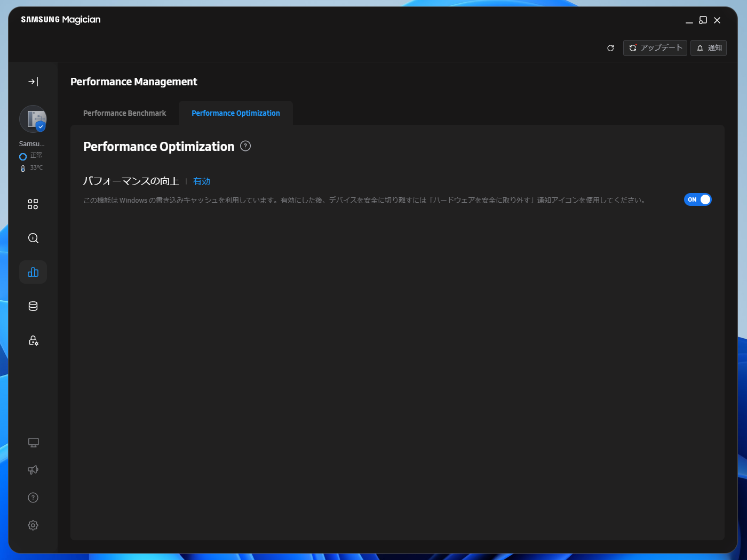Open the dashboard grid icon

coord(33,204)
